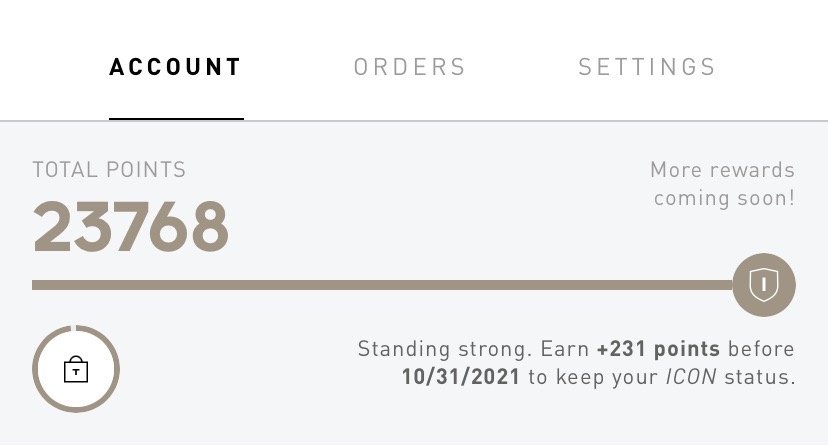Select the 23768 points total

(x=131, y=226)
